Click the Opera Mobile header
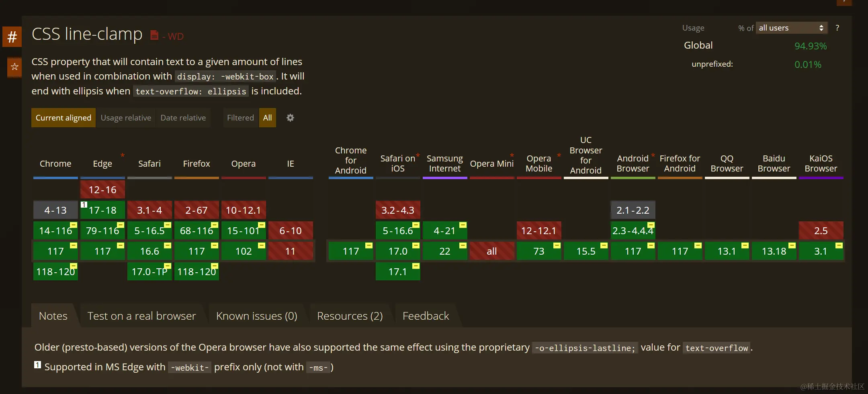The width and height of the screenshot is (868, 394). tap(539, 163)
